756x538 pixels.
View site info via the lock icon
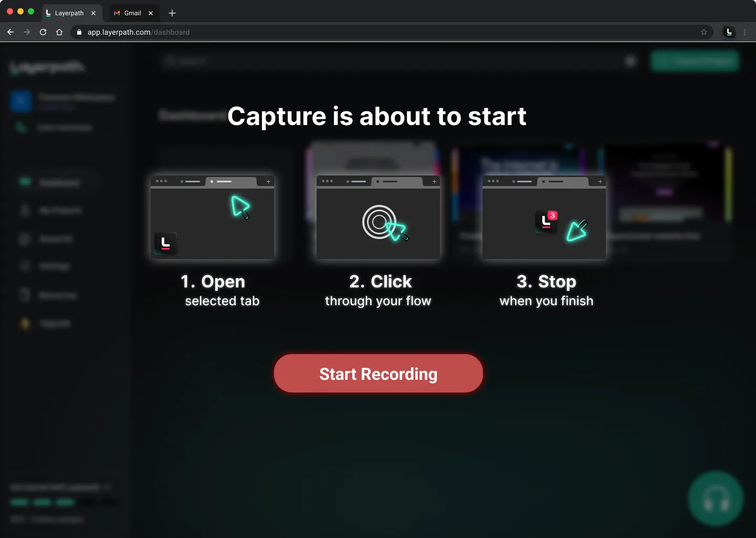(79, 32)
